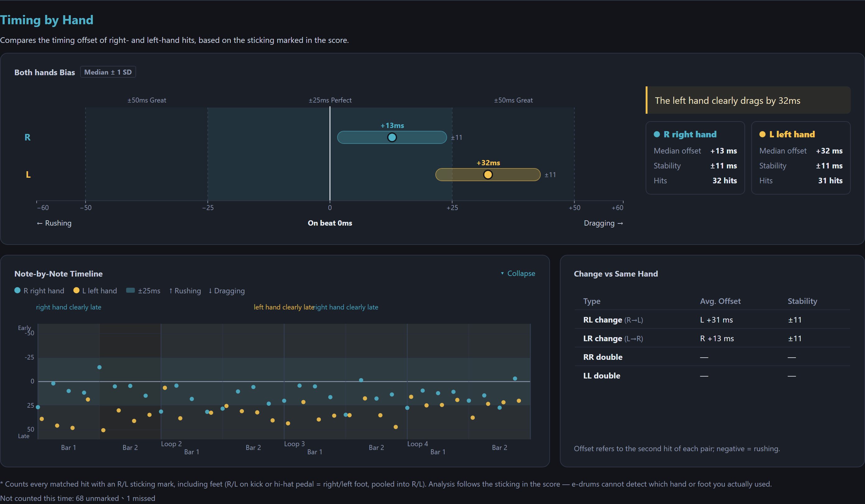865x504 pixels.
Task: Click the Median ± 1 SD badge
Action: tap(108, 72)
